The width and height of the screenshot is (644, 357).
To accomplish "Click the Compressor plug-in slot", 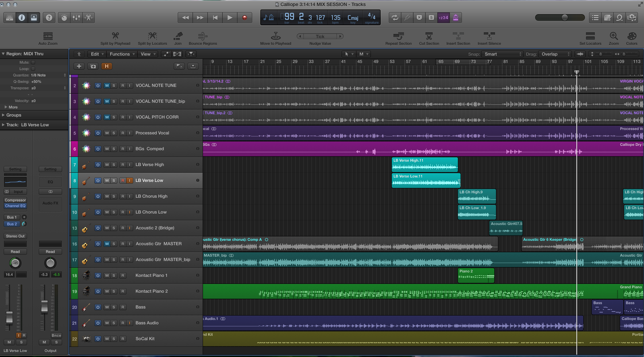I will click(x=15, y=200).
